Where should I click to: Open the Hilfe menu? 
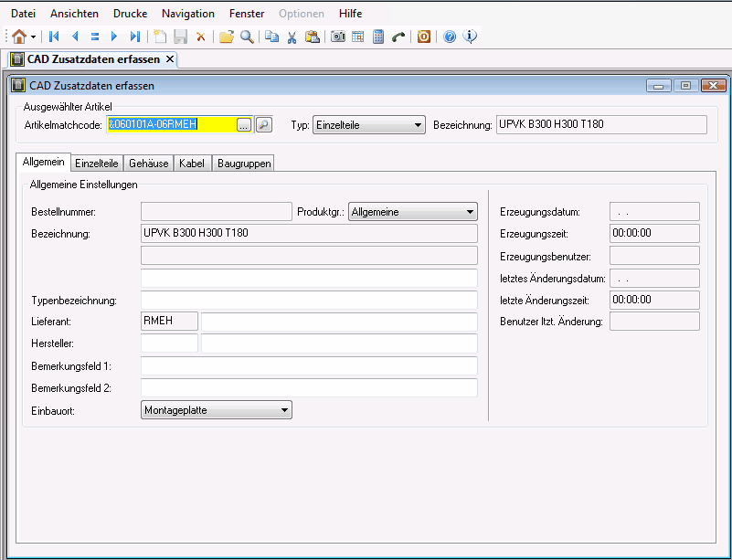[x=351, y=14]
